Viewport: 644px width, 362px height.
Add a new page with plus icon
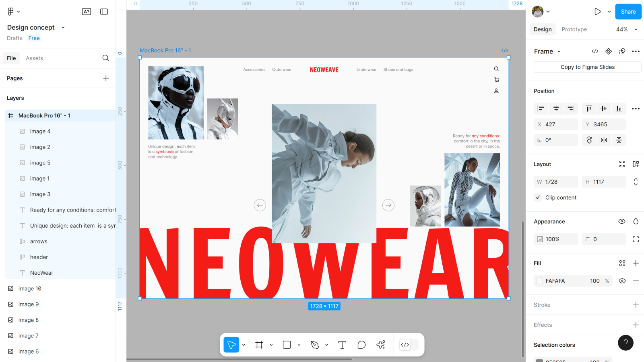coord(106,78)
